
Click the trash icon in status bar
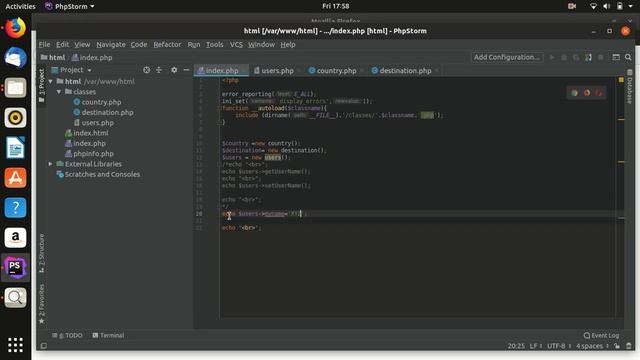629,346
